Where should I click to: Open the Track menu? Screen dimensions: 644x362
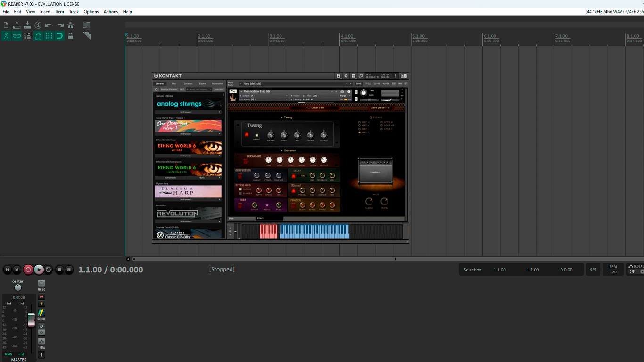tap(74, 12)
